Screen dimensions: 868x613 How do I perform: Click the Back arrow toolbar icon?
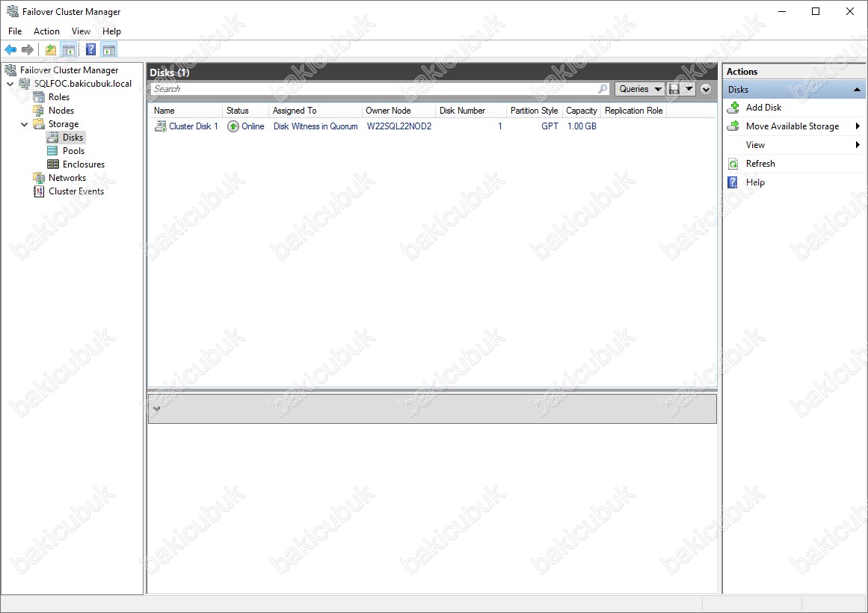(x=10, y=50)
